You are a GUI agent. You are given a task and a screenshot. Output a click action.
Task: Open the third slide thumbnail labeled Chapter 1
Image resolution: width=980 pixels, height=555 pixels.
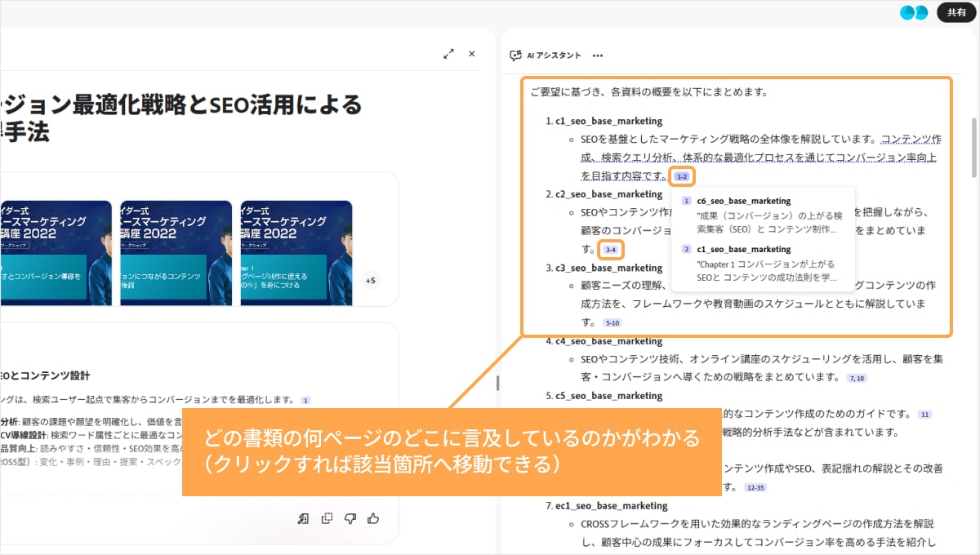pyautogui.click(x=296, y=253)
